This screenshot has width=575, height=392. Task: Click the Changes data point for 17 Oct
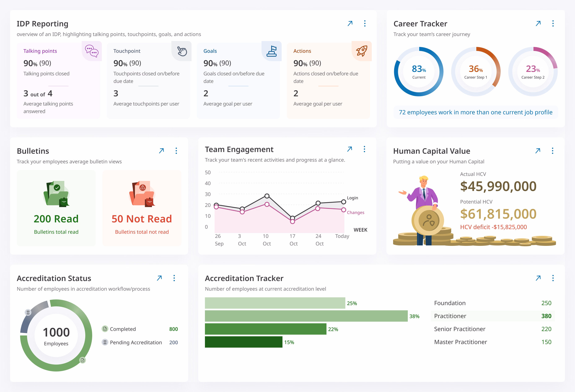pyautogui.click(x=293, y=222)
